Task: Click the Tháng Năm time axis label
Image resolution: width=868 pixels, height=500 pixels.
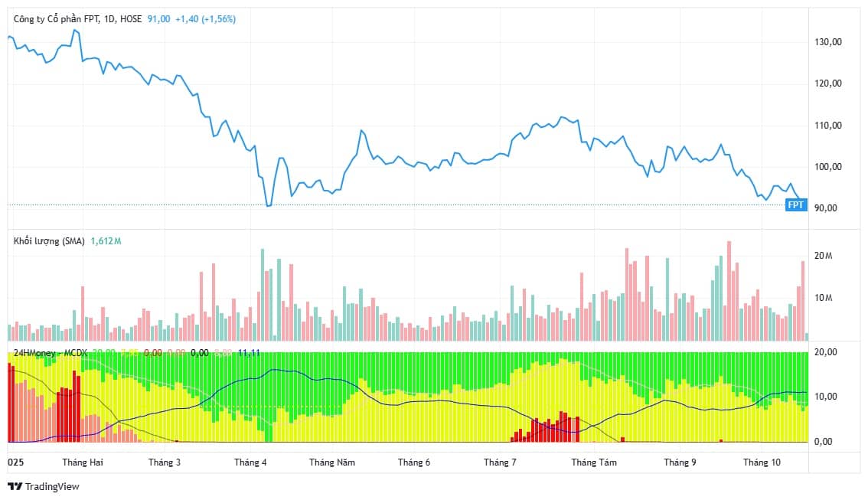Action: pos(332,462)
